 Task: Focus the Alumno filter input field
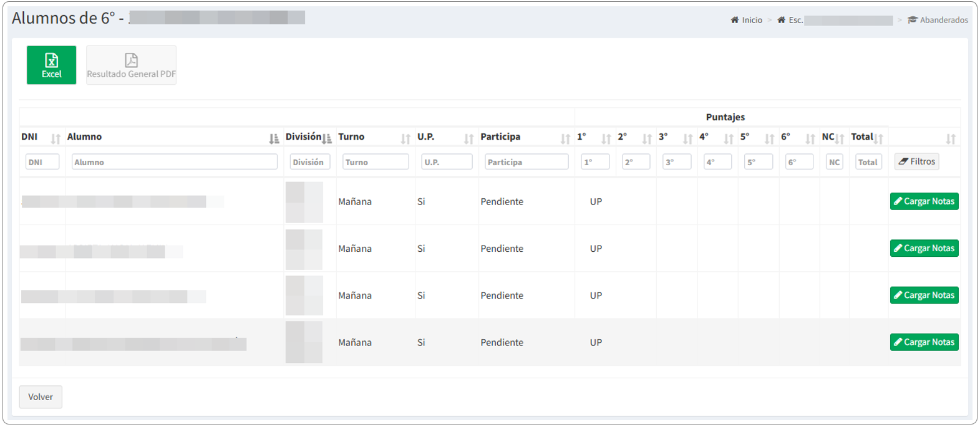coord(174,162)
